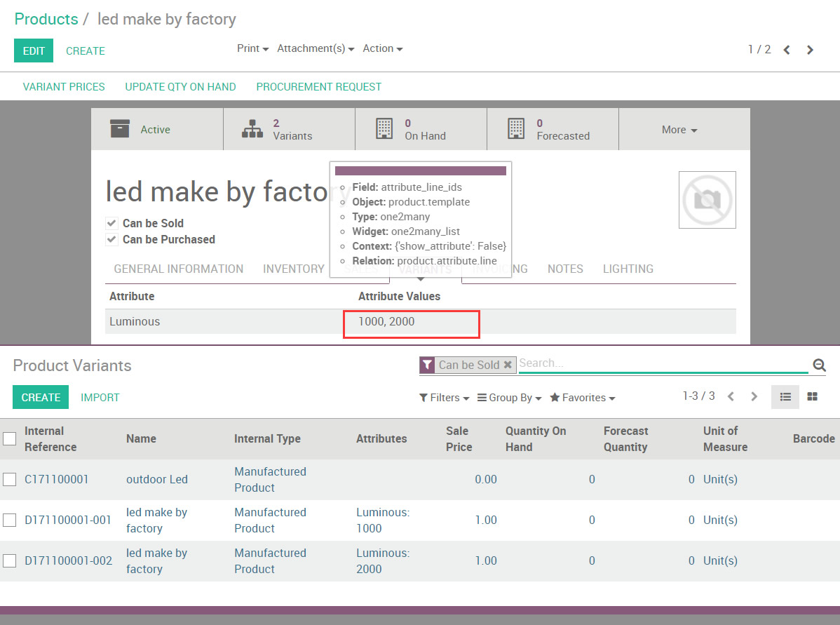Click the Active archive box icon
Screen dimensions: 840x625
tap(120, 129)
